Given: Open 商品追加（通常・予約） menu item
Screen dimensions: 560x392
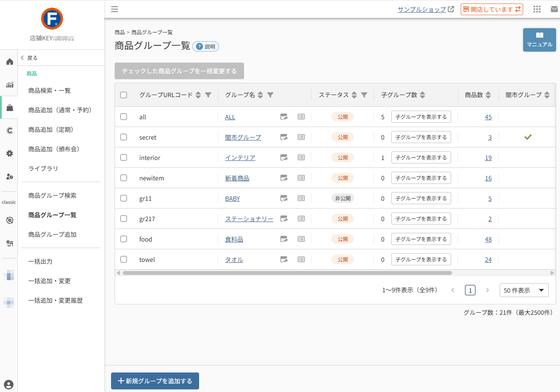Looking at the screenshot, I should 60,110.
